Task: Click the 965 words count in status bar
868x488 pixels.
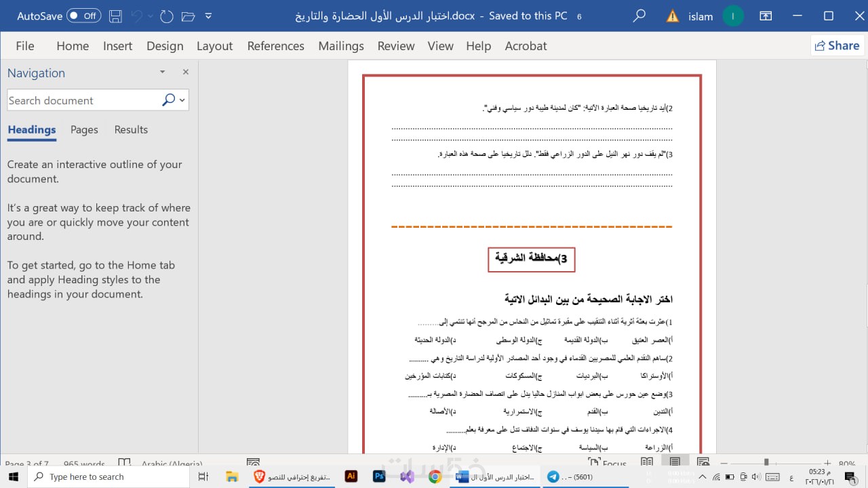Action: point(84,464)
